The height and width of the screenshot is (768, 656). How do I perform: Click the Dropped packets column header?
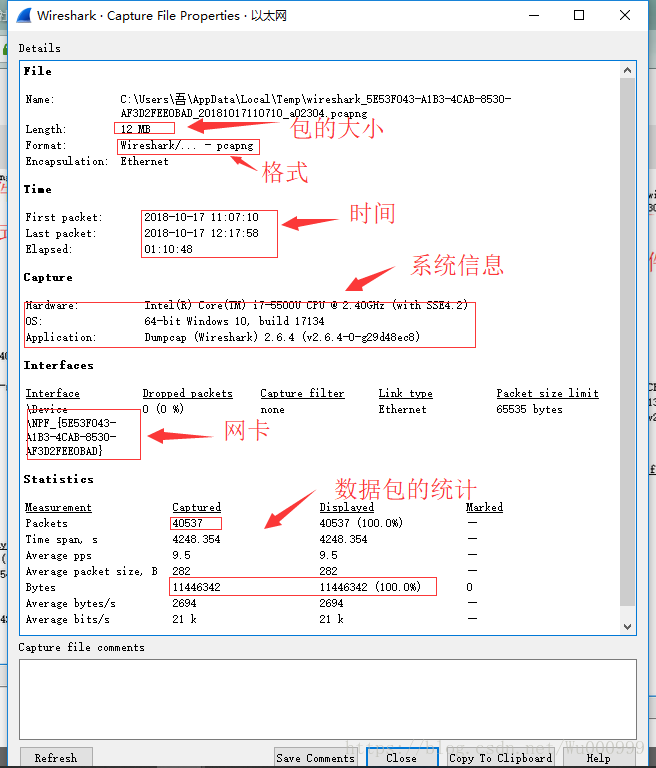coord(187,393)
